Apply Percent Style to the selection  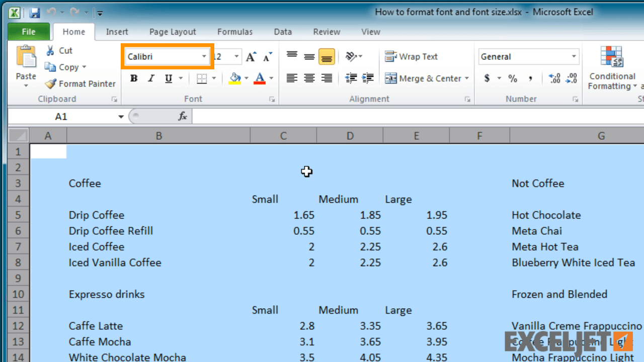coord(512,78)
